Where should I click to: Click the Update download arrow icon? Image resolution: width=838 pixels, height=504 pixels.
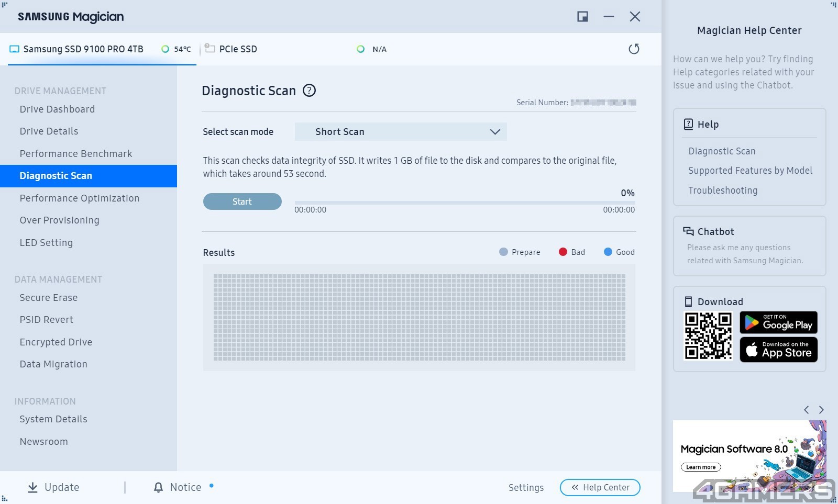point(32,487)
